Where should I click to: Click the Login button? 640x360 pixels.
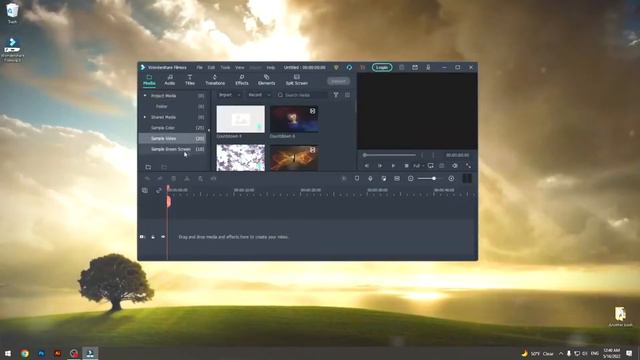tap(382, 67)
